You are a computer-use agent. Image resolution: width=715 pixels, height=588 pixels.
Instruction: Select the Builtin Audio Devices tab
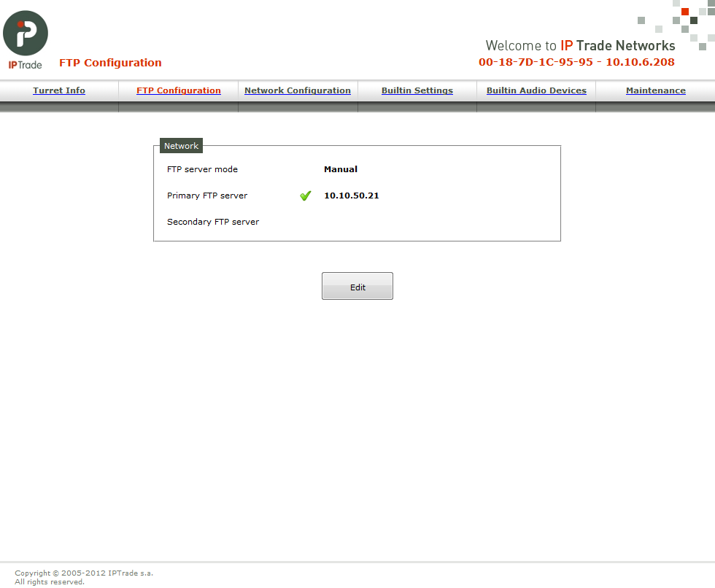coord(536,90)
